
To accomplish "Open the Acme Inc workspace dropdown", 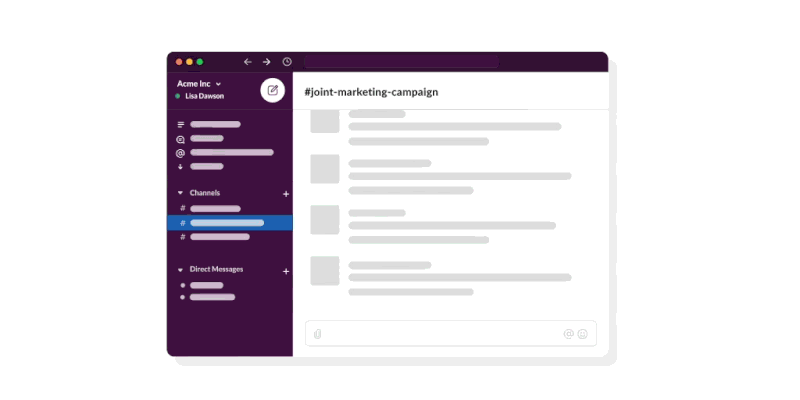I will [x=198, y=83].
